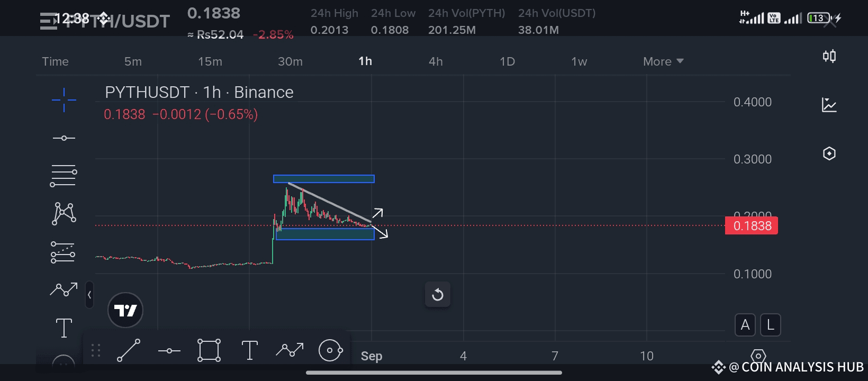
Task: Open the forecasting and measurement tools
Action: point(64,252)
